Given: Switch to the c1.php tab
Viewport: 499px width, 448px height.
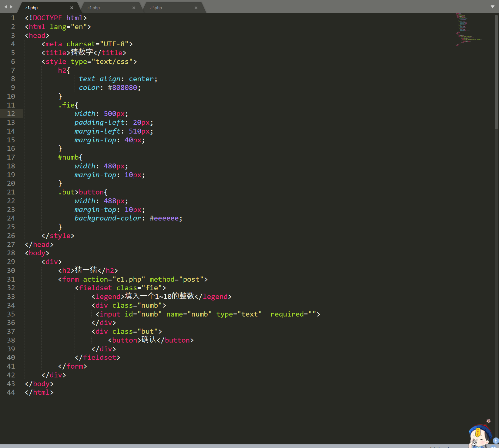Looking at the screenshot, I should (x=94, y=8).
